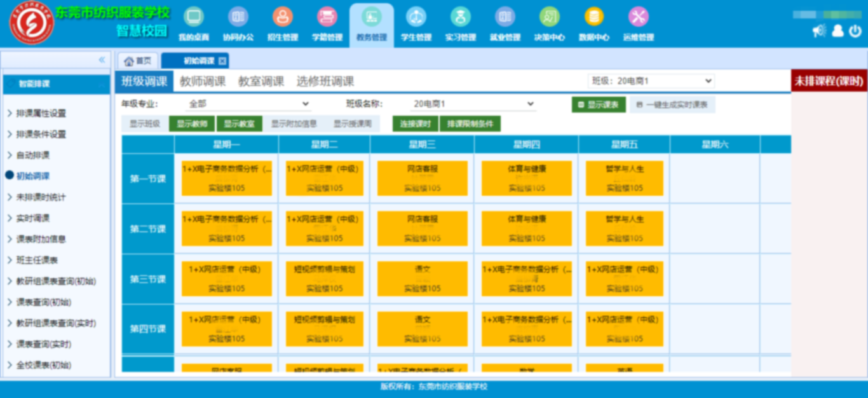Open the 实习管理 module

(x=460, y=24)
